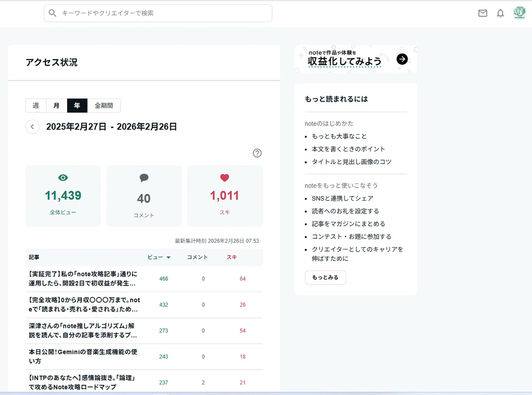Open コンテスト・お題に参加する link
Viewport: 532px width, 395px height.
[x=352, y=237]
